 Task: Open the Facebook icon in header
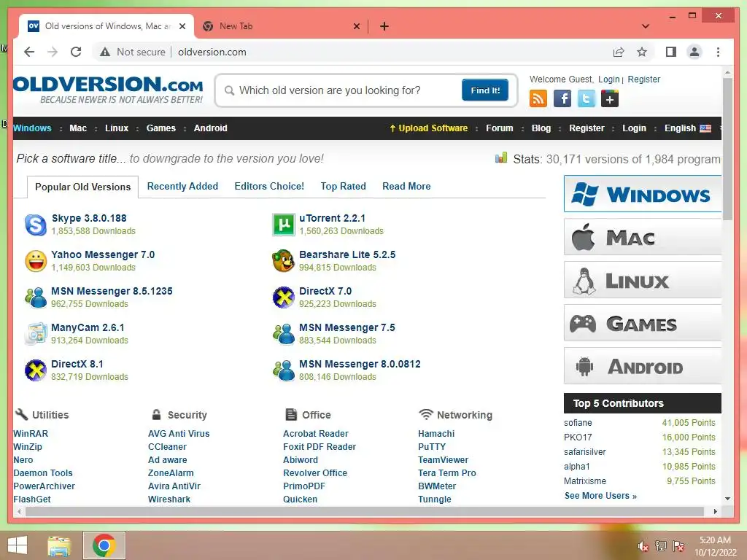pyautogui.click(x=562, y=99)
